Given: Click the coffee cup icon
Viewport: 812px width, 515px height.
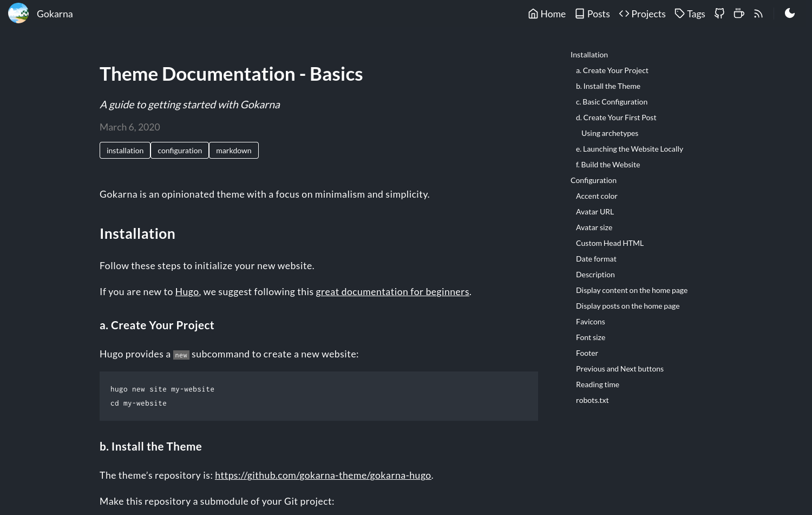Looking at the screenshot, I should click(738, 14).
